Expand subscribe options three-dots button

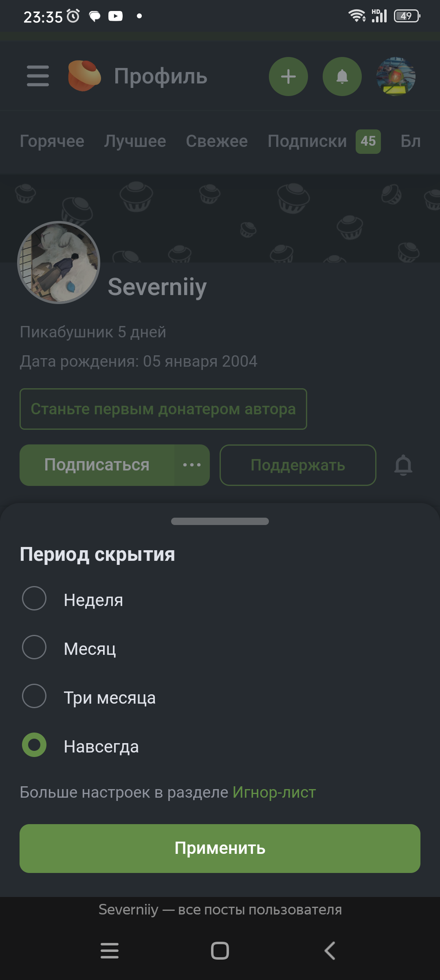pyautogui.click(x=192, y=465)
